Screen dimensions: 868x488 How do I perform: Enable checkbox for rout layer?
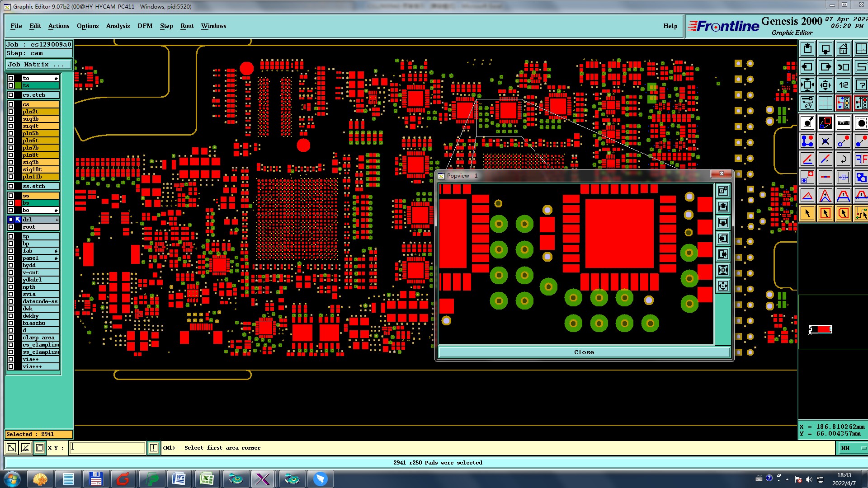pyautogui.click(x=11, y=227)
